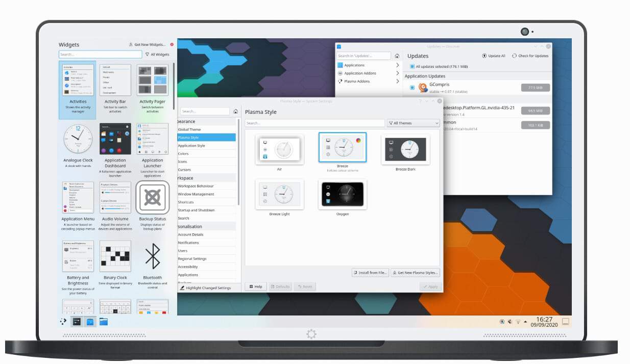Click the show desktop icon in tray

(565, 322)
